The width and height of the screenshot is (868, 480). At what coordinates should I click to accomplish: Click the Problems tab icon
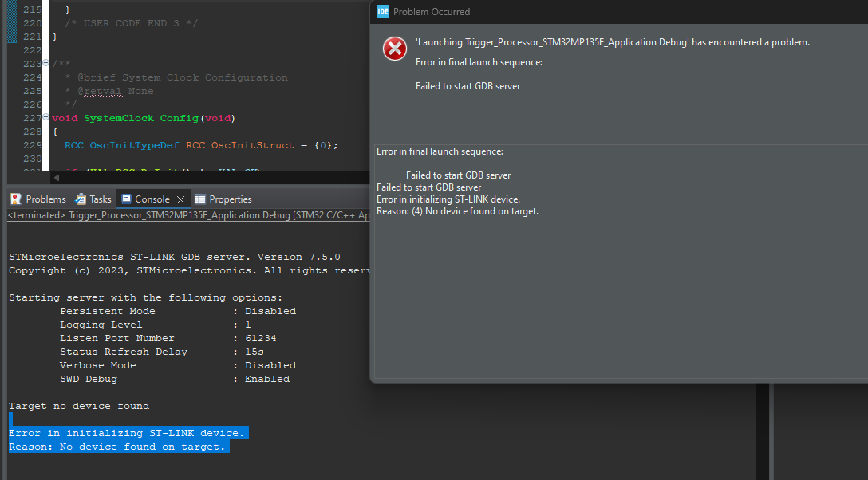pos(16,199)
